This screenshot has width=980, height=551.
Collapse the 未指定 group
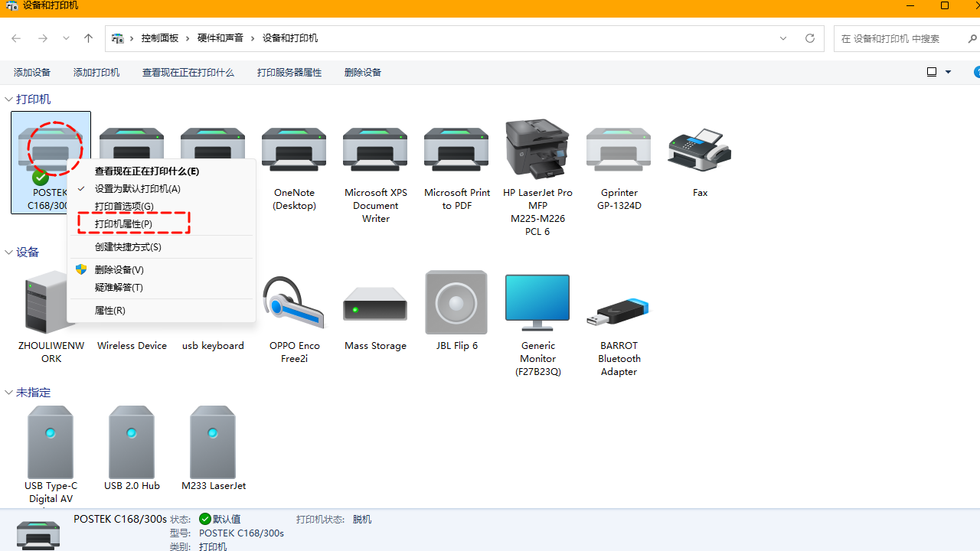(x=9, y=393)
